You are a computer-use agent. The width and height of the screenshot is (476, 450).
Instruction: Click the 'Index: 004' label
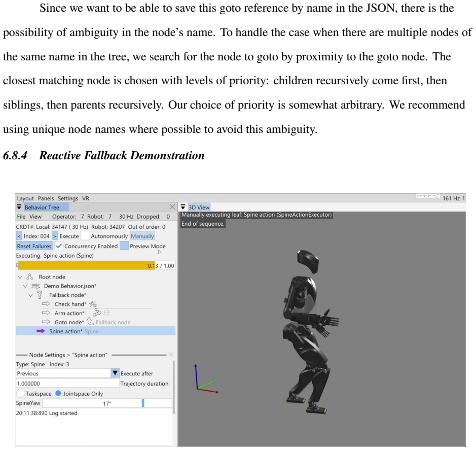(36, 236)
